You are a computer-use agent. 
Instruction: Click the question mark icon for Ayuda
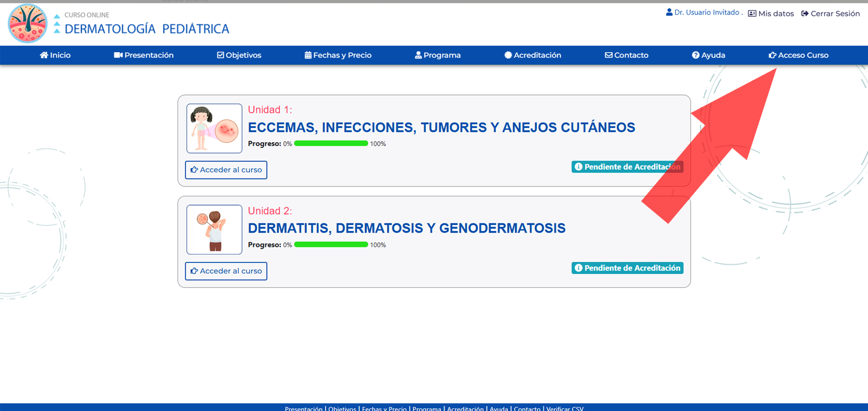coord(695,55)
